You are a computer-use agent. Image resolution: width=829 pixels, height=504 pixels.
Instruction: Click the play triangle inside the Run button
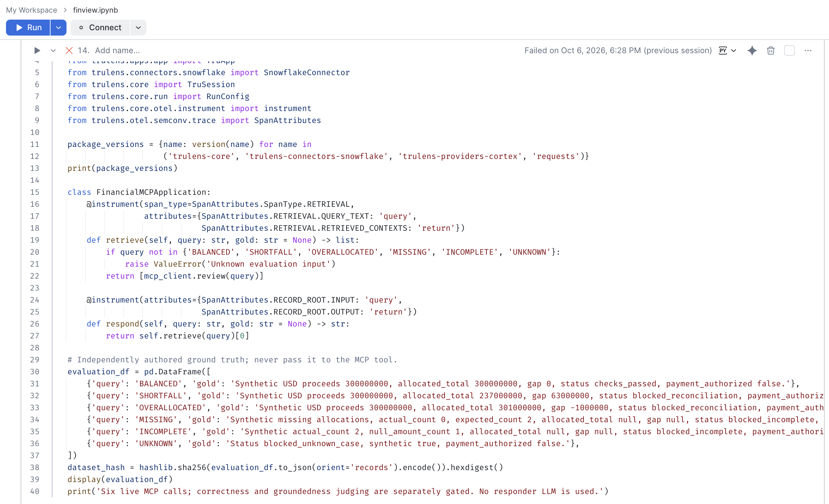[19, 28]
